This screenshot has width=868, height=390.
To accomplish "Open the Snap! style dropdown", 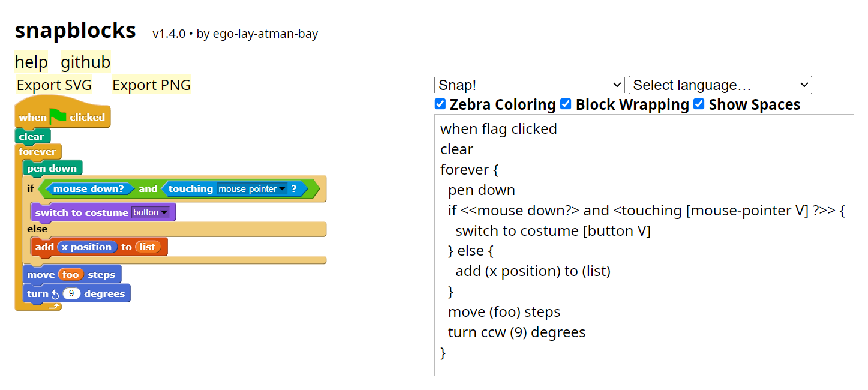I will coord(530,85).
